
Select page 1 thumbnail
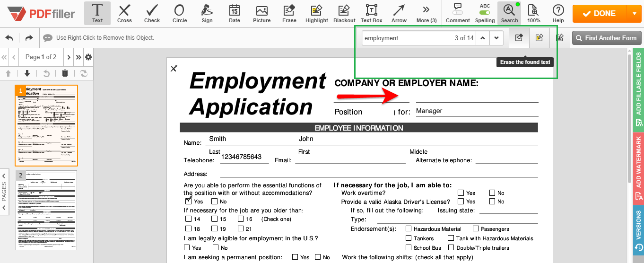(x=46, y=125)
